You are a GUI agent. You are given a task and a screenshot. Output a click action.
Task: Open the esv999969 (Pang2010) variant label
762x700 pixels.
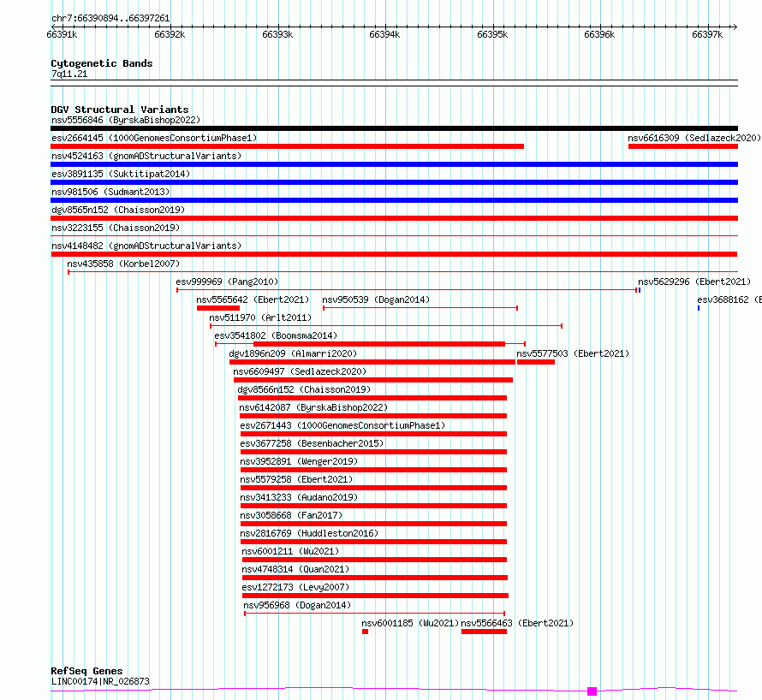point(227,282)
